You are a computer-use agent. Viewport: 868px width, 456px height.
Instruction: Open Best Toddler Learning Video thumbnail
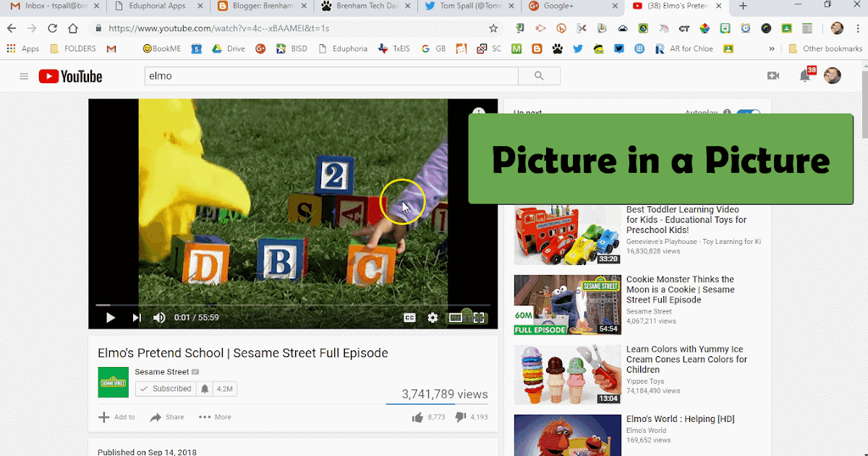tap(568, 235)
